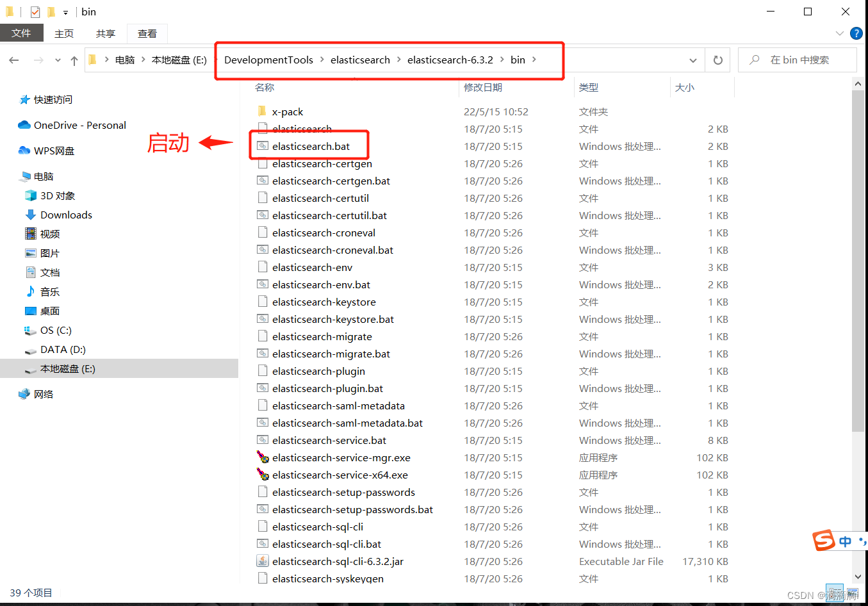Expand the chevron after bin breadcrumb
Image resolution: width=868 pixels, height=606 pixels.
coord(534,60)
